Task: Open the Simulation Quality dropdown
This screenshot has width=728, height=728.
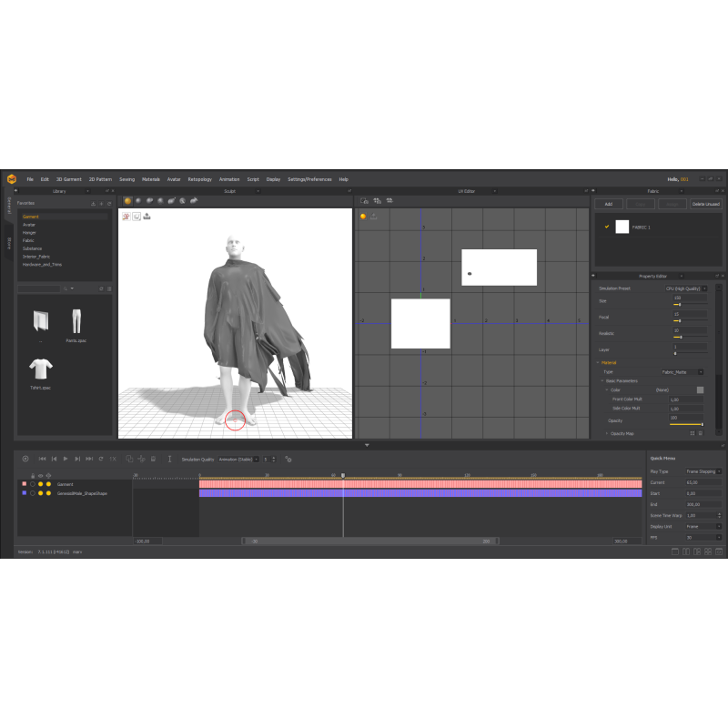Action: click(x=238, y=459)
